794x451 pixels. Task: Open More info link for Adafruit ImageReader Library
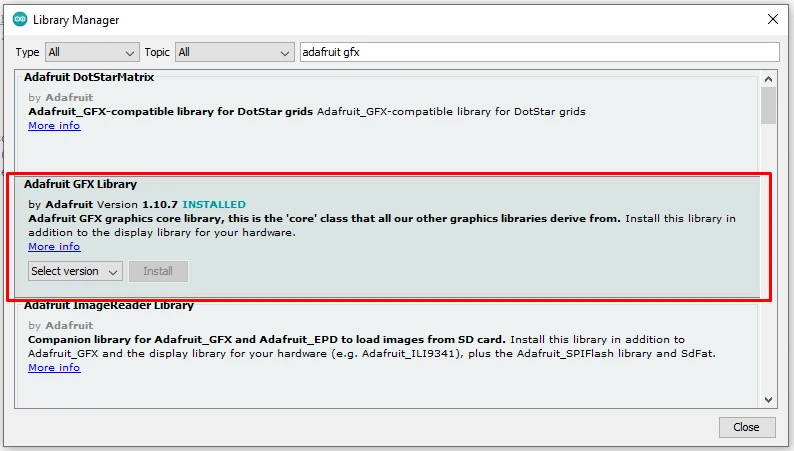[54, 367]
